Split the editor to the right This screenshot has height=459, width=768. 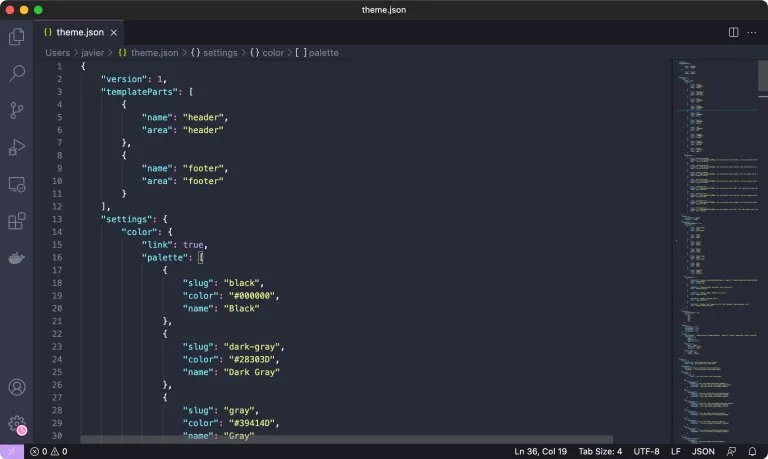tap(733, 32)
